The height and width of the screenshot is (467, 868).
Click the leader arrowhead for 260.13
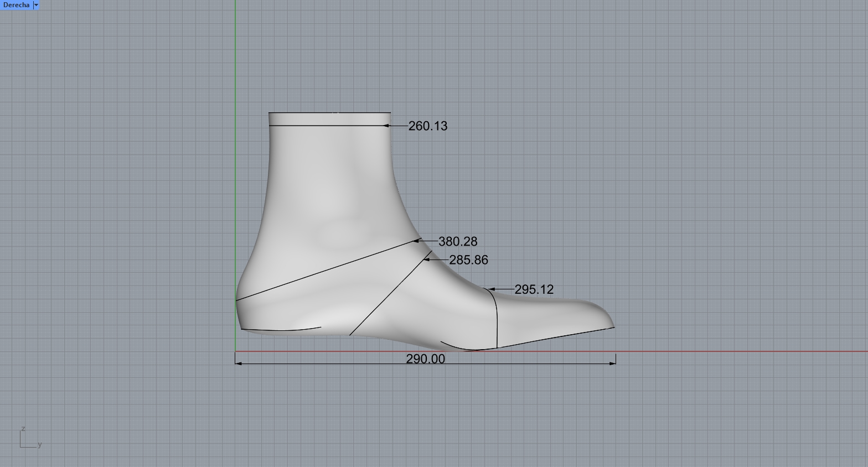click(x=387, y=126)
